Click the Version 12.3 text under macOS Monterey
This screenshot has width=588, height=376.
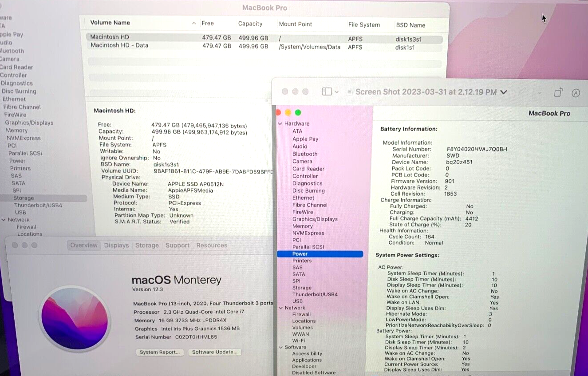tap(148, 289)
